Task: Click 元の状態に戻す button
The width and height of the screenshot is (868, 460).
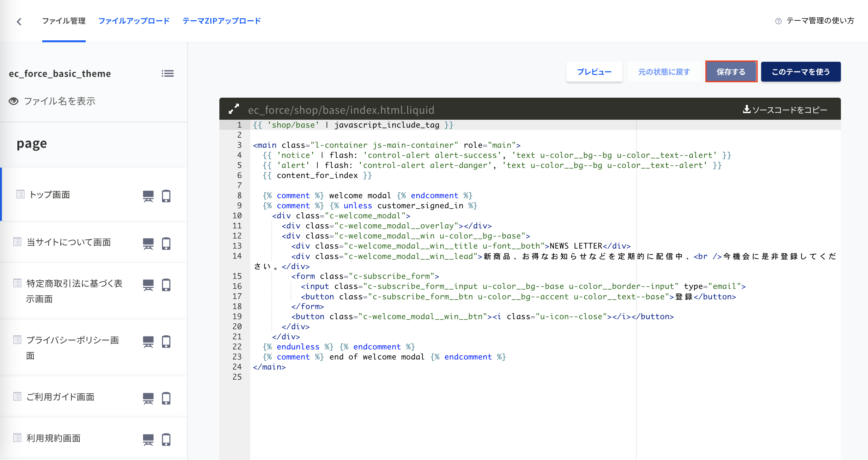Action: coord(663,72)
